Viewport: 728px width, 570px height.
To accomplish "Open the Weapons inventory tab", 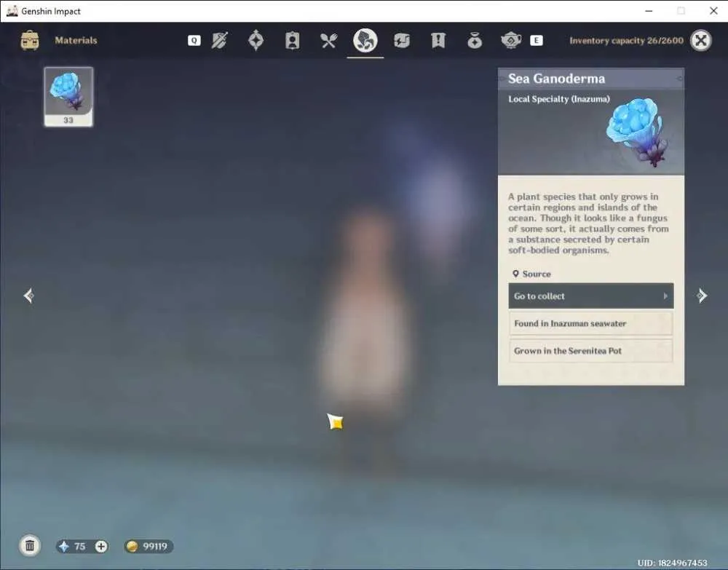I will coord(219,40).
